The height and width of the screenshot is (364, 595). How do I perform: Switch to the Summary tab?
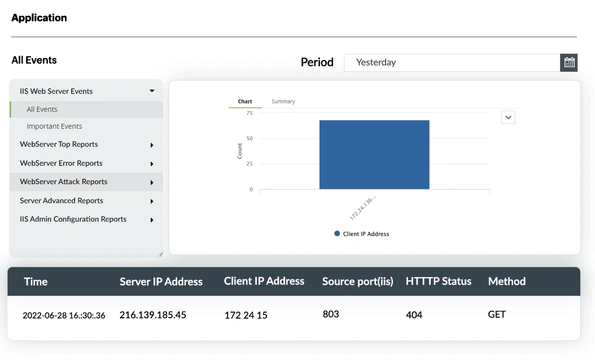click(283, 101)
